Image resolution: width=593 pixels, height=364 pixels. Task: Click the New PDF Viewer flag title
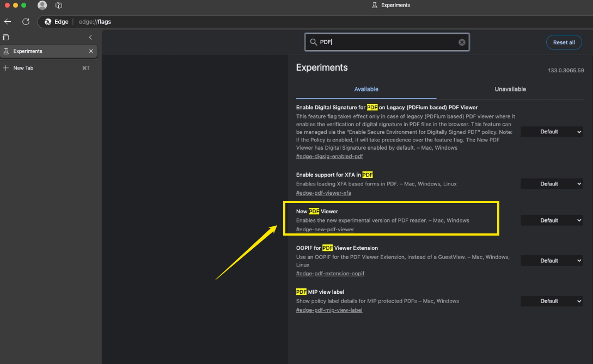click(x=317, y=211)
